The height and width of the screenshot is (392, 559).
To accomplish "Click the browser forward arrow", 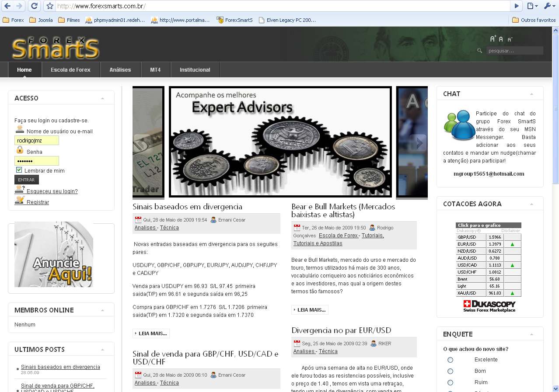I will (19, 6).
